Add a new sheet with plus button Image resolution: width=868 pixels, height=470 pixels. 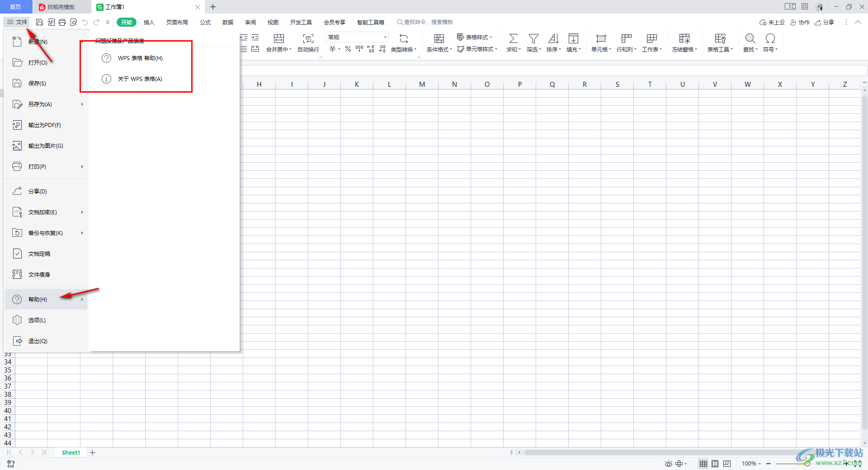coord(93,452)
